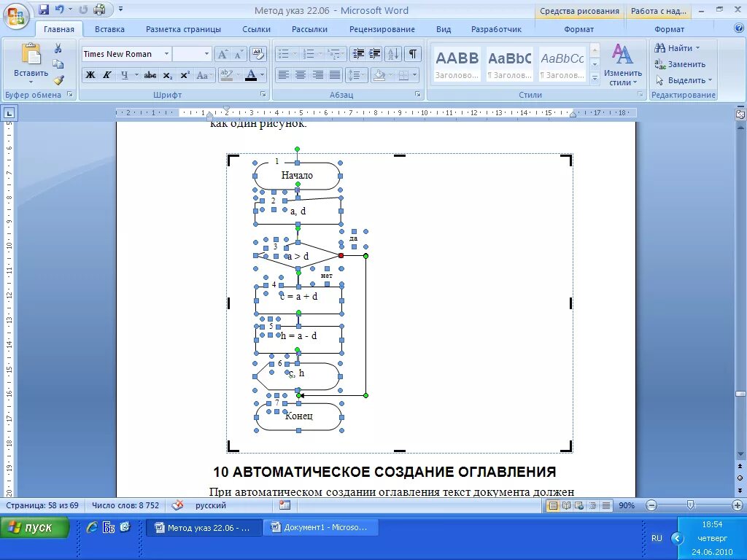Click Заменить to replace
This screenshot has height=560, width=747.
680,64
